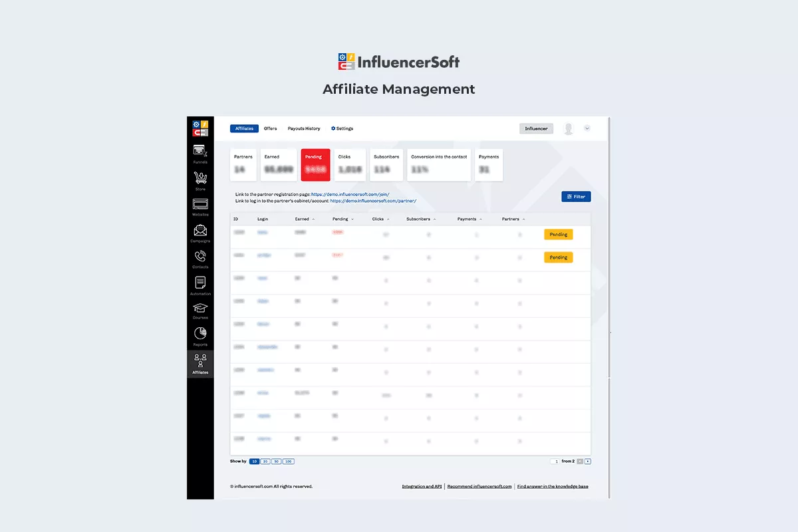
Task: Go to Websites in the sidebar
Action: click(200, 205)
